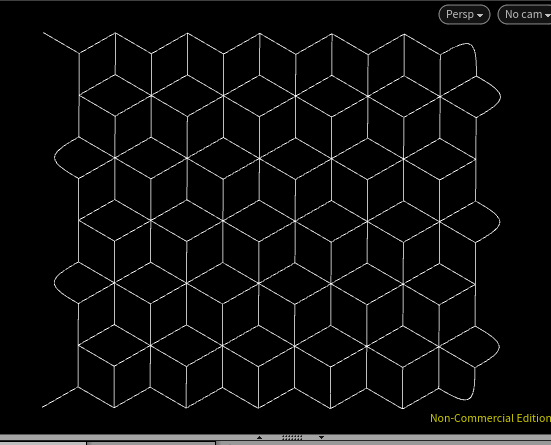Open the No cam camera dropdown

click(x=525, y=15)
